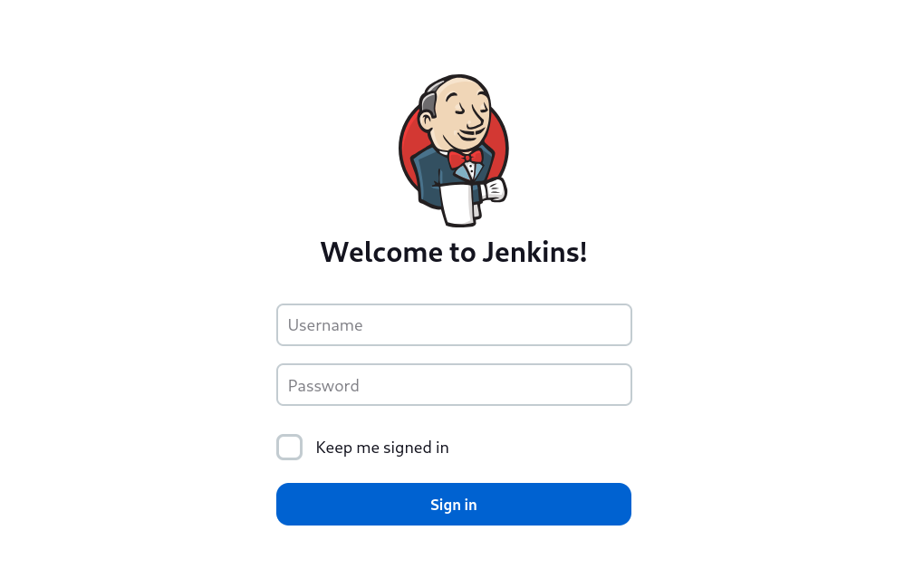
Task: Click the Jenkins butler logo
Action: [x=453, y=150]
